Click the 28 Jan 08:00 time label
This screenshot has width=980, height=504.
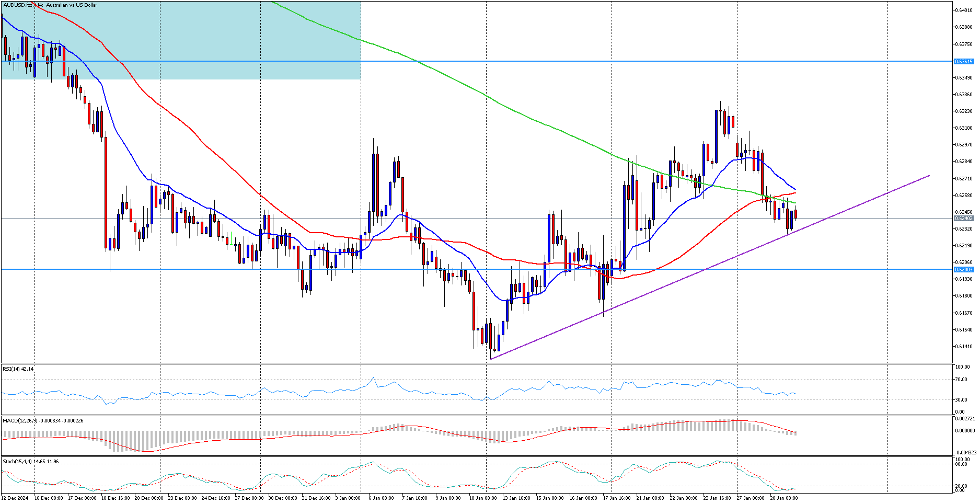click(x=783, y=498)
